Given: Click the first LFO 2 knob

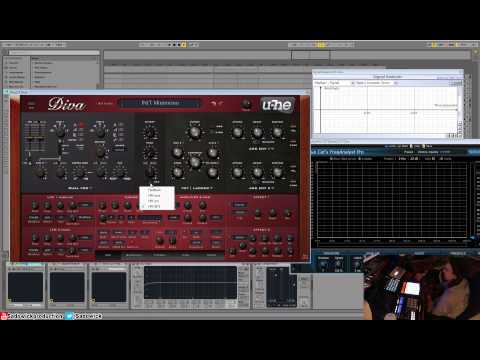Looking at the screenshot, I should click(35, 238).
